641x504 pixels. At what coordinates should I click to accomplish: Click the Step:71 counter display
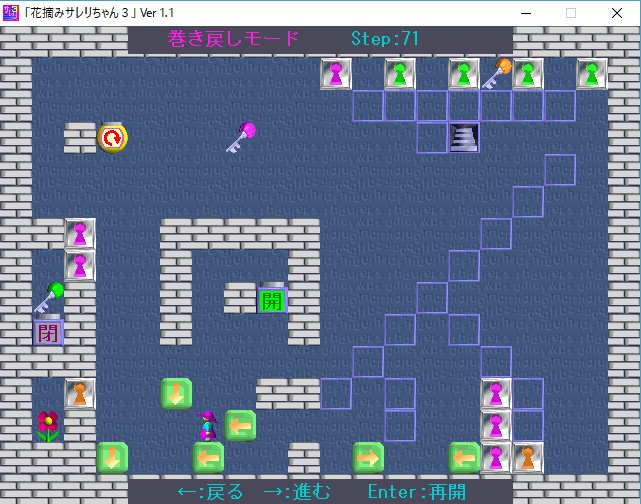(385, 39)
